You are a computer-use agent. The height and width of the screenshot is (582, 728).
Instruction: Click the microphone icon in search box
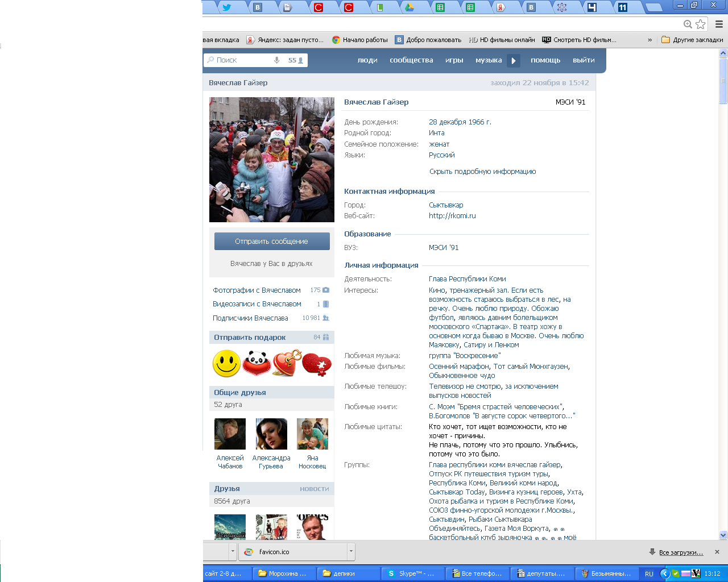point(277,60)
